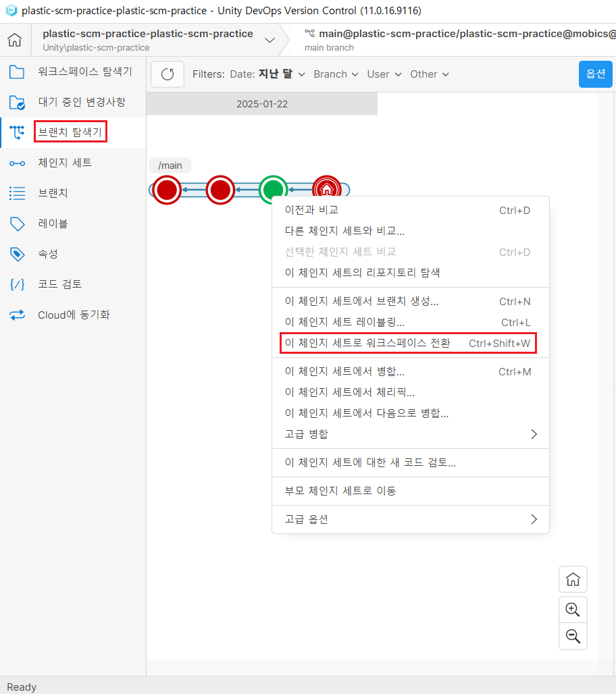Click the 레이블 tag icon
The width and height of the screenshot is (616, 694).
(17, 223)
